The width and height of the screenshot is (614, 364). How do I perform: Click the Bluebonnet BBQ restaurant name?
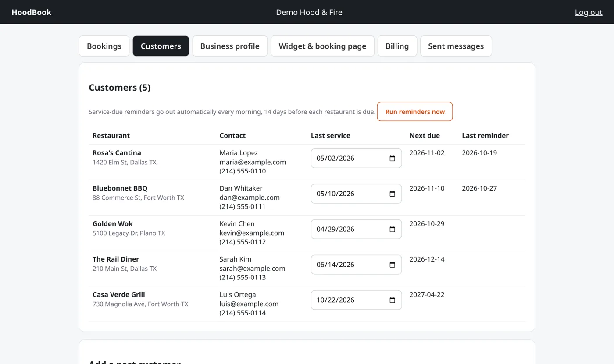tap(120, 188)
